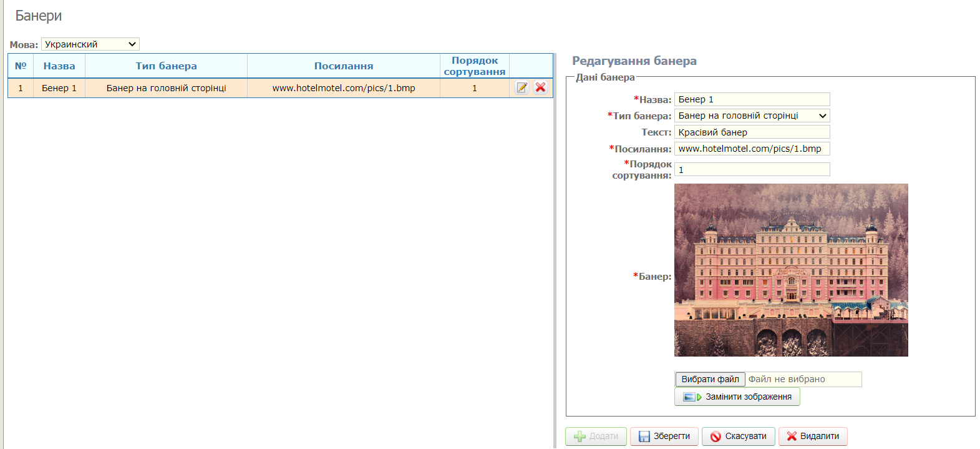Click the Текст input field

[752, 132]
